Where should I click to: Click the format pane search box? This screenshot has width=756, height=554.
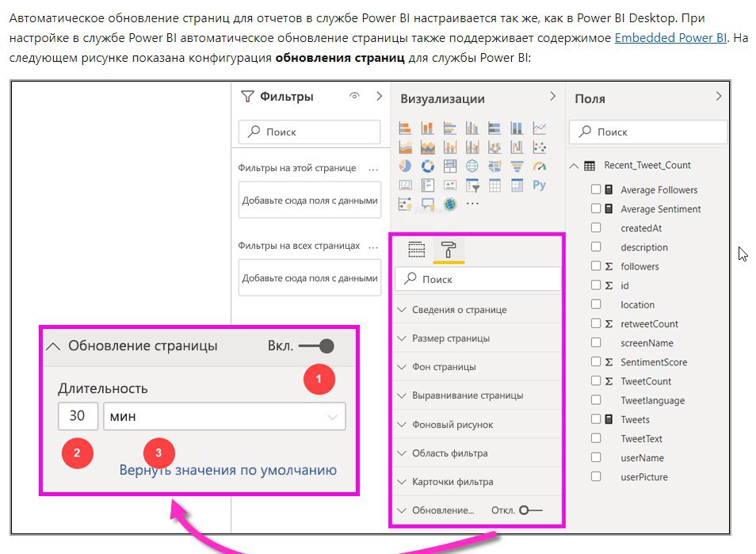(479, 279)
